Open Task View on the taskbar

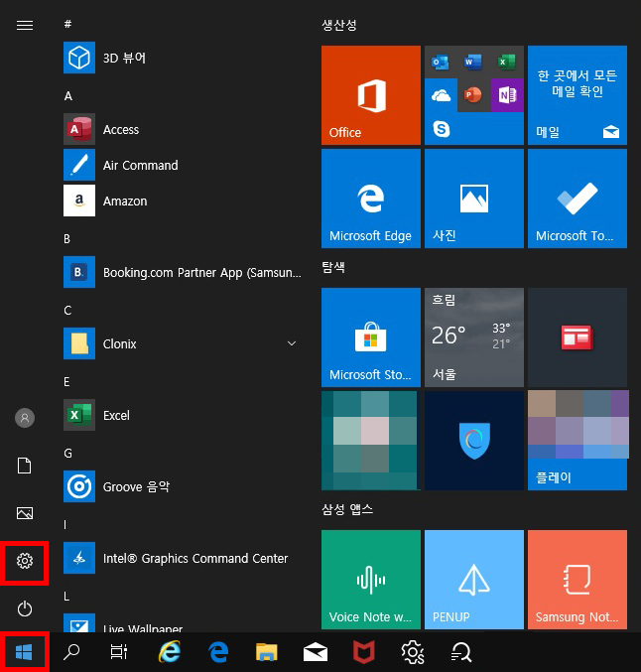[x=119, y=652]
